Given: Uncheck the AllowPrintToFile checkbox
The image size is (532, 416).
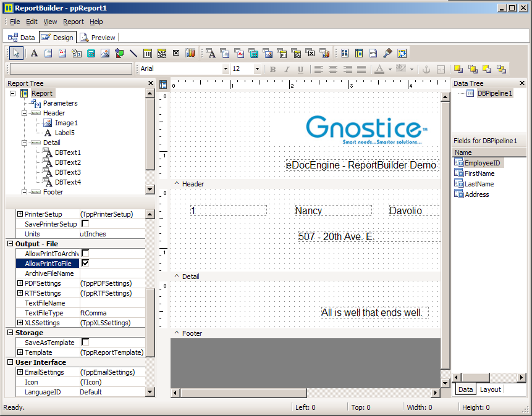Looking at the screenshot, I should point(85,263).
